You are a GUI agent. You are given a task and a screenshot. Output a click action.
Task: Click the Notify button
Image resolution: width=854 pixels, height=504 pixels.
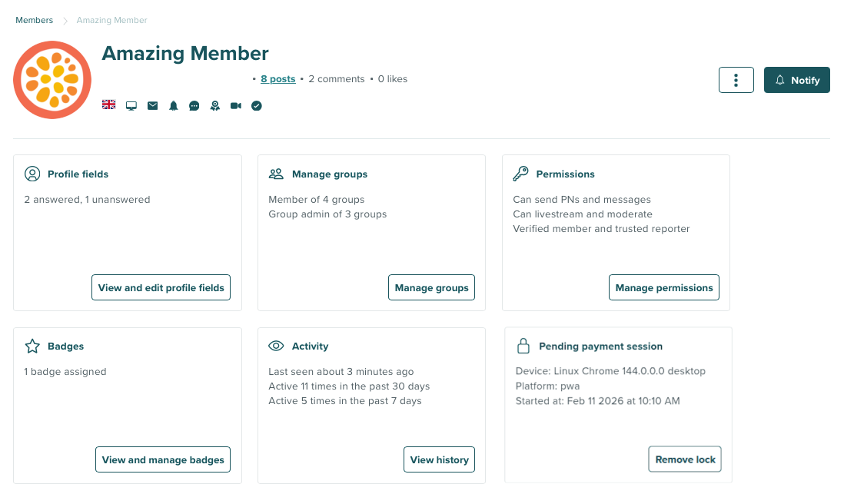tap(796, 79)
